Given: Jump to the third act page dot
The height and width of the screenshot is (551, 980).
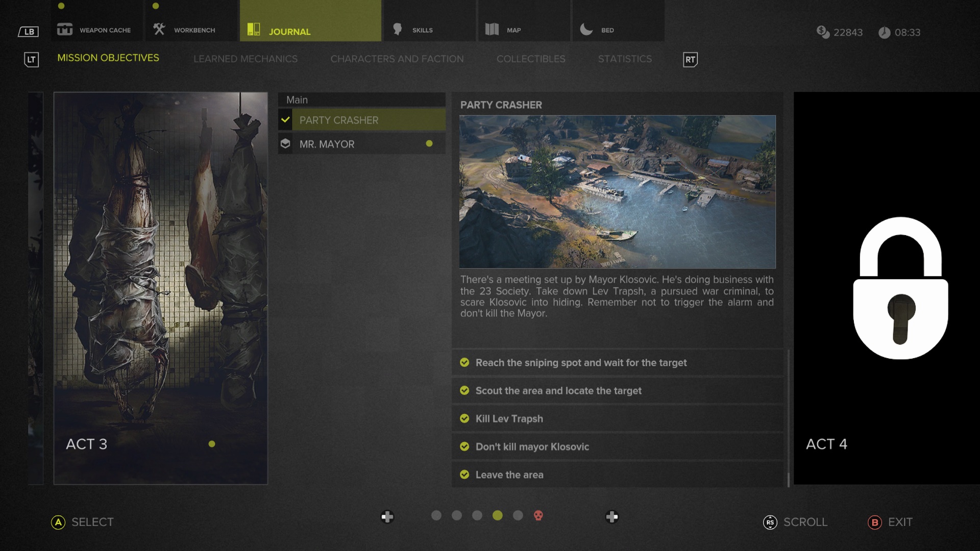Looking at the screenshot, I should click(477, 515).
